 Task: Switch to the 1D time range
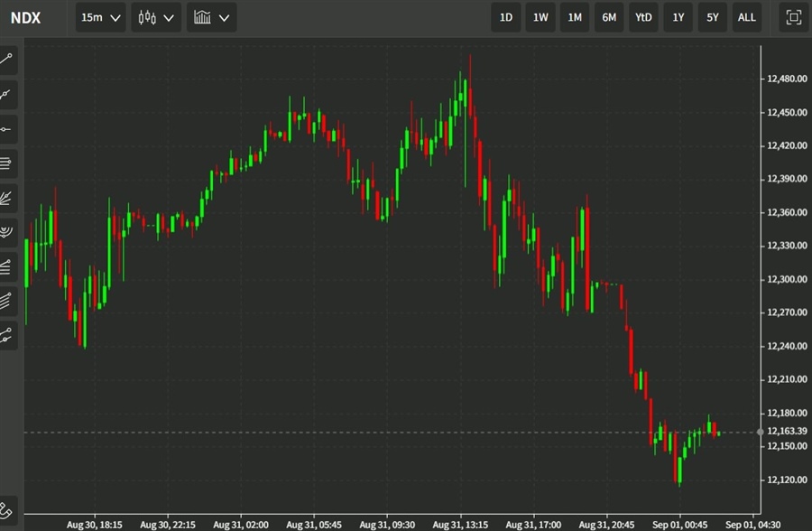pos(506,18)
